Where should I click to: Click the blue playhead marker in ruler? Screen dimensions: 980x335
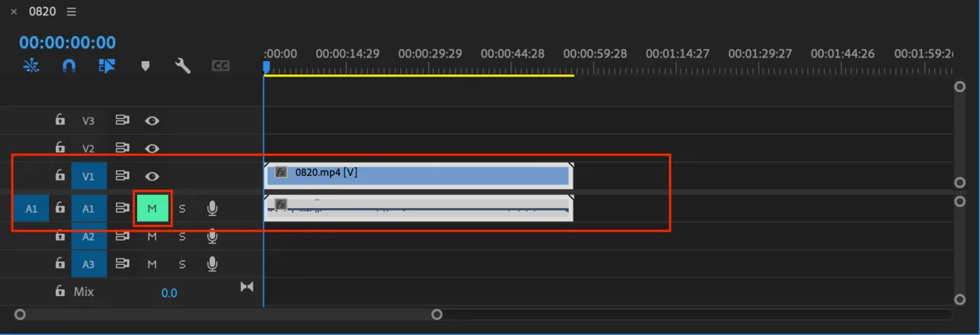tap(266, 67)
